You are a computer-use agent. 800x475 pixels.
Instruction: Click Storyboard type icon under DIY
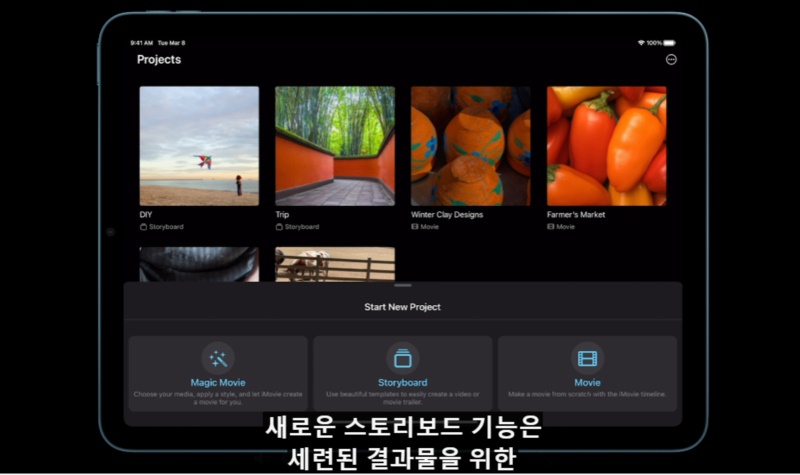pyautogui.click(x=143, y=227)
